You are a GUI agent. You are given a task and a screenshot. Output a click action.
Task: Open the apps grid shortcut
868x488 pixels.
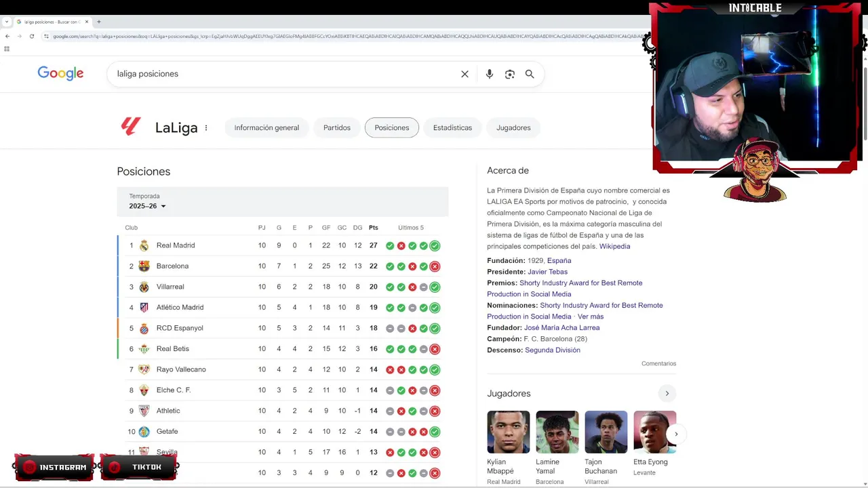point(7,49)
